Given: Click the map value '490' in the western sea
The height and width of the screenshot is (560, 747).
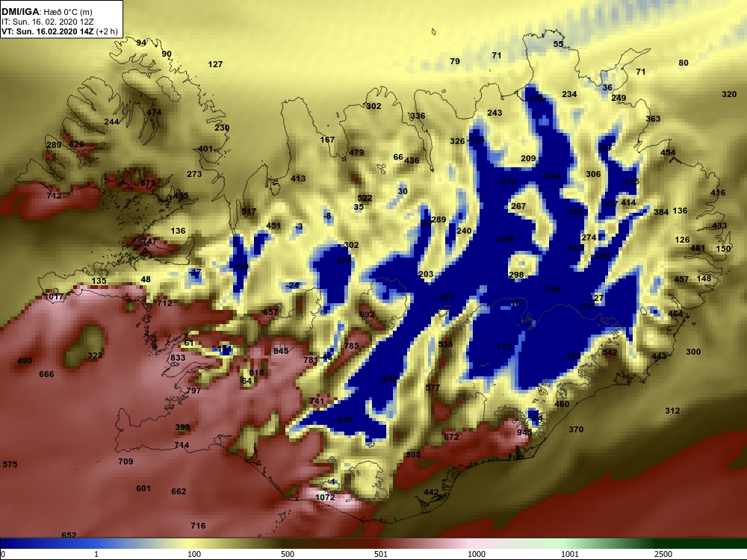Looking at the screenshot, I should tap(25, 361).
